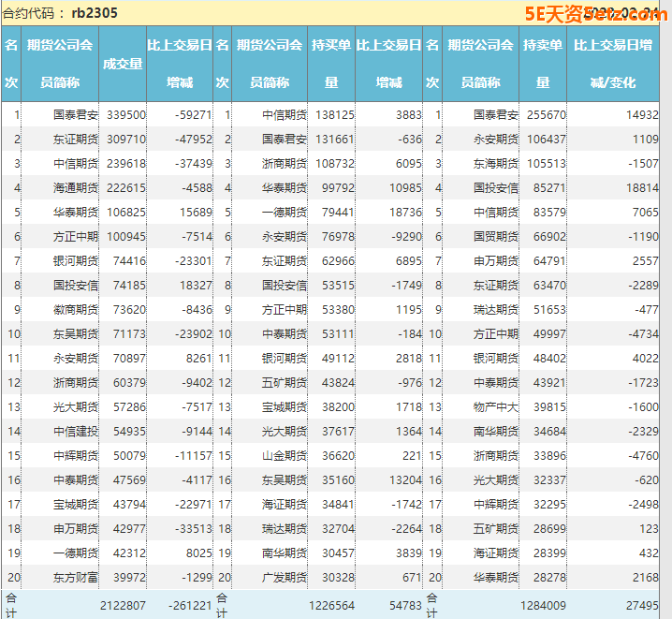Select long position value 131661
Screen dimensions: 672x619
pyautogui.click(x=335, y=140)
